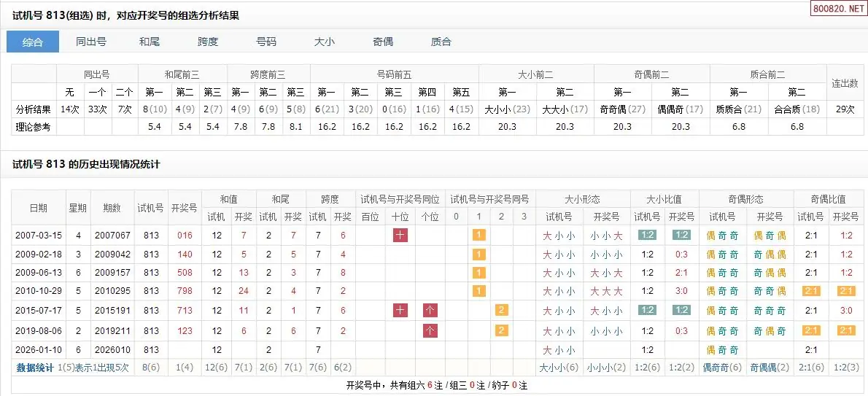The height and width of the screenshot is (396, 868).
Task: Open the 和尾 analysis tab
Action: pyautogui.click(x=150, y=42)
